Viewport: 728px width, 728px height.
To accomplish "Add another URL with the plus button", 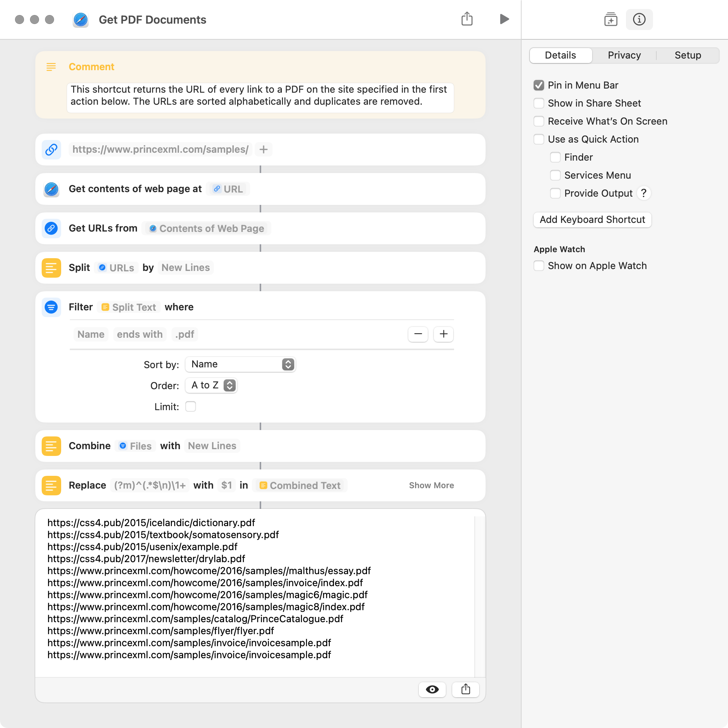I will (263, 149).
